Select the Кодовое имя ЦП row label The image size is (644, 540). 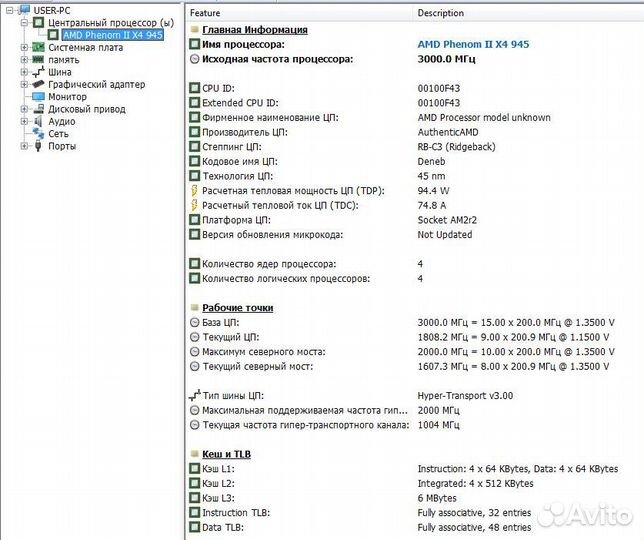pyautogui.click(x=240, y=161)
